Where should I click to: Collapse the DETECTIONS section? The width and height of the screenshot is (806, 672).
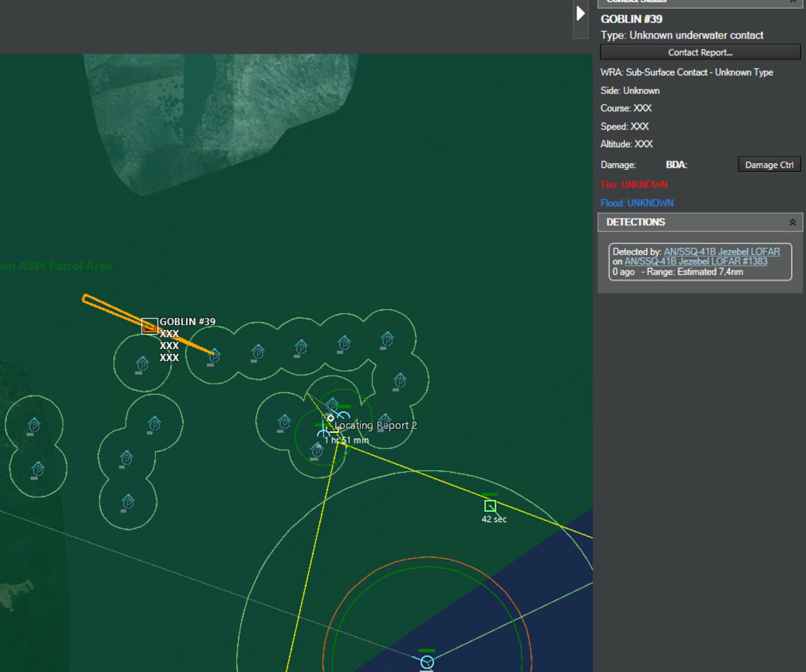pos(792,222)
